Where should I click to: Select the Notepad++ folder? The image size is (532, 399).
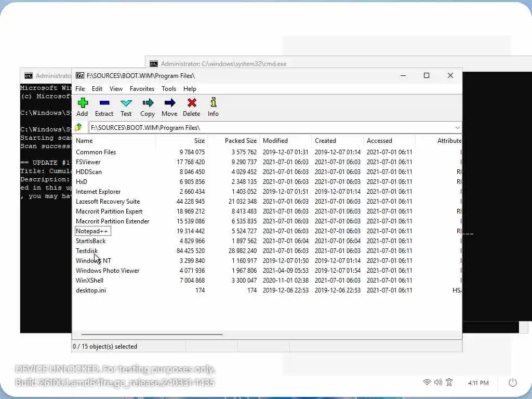(x=92, y=231)
